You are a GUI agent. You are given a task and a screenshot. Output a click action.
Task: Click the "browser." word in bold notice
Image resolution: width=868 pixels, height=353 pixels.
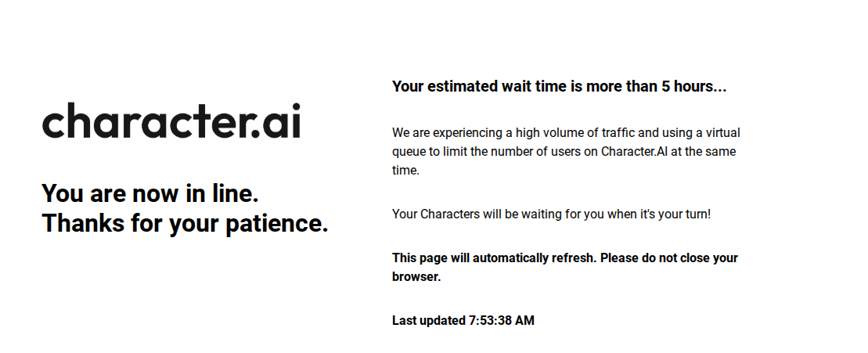[416, 276]
